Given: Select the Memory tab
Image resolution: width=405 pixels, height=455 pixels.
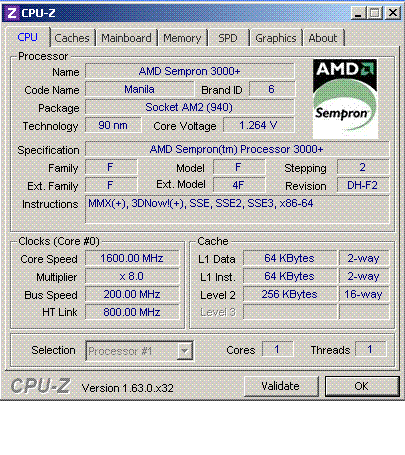Looking at the screenshot, I should [x=182, y=38].
